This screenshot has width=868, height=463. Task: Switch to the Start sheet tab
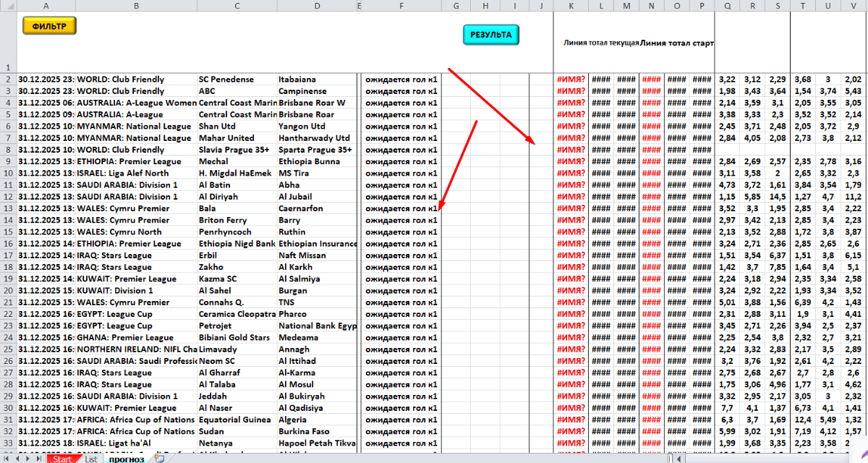pos(62,459)
